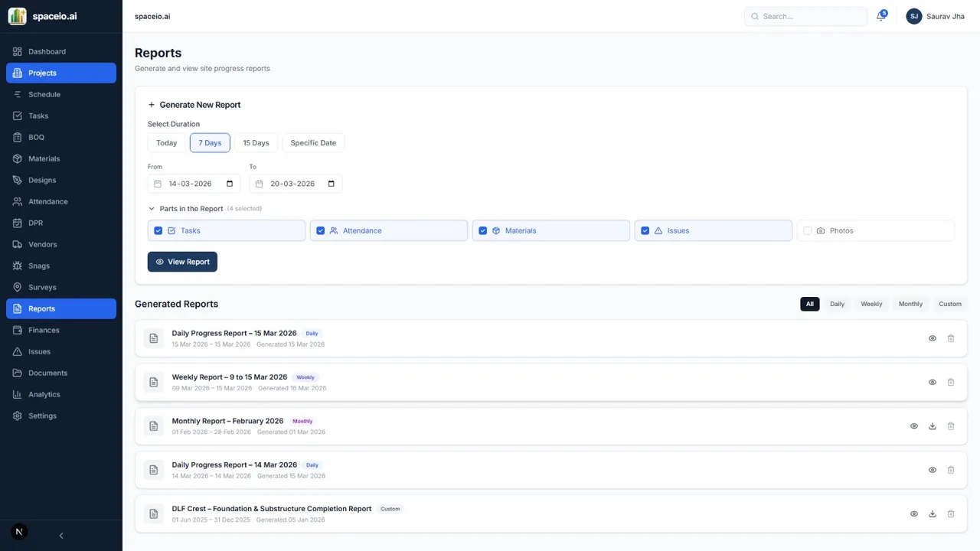980x551 pixels.
Task: Uncheck the Materials report part checkbox
Action: 483,230
